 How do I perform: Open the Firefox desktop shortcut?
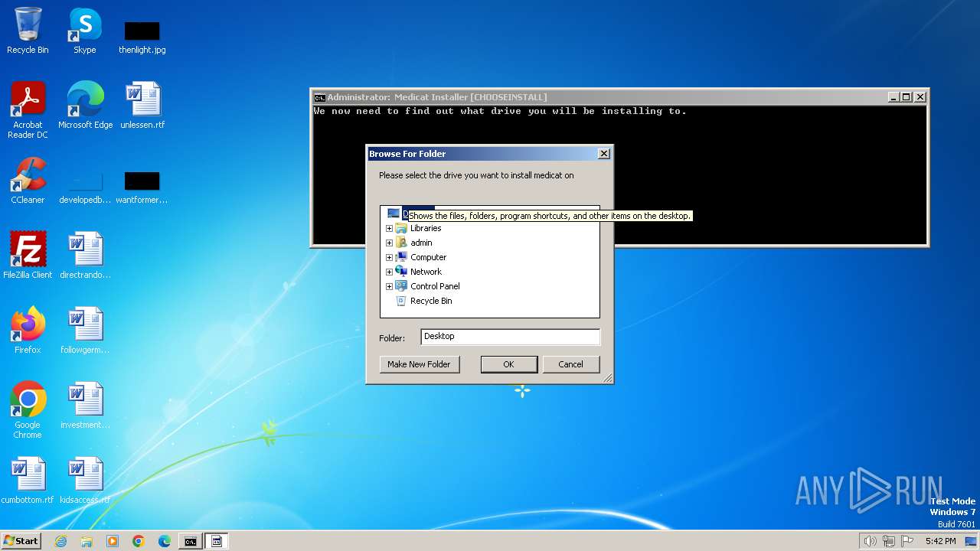28,331
